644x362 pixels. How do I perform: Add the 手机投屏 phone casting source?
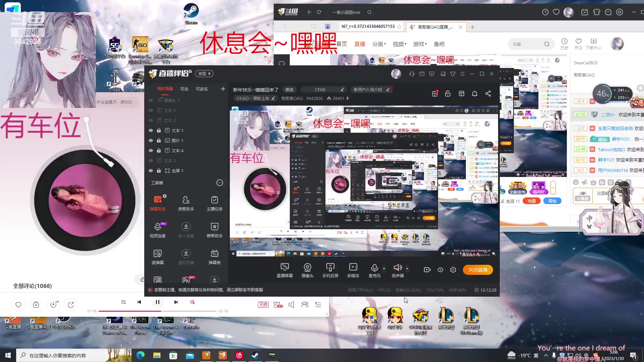pyautogui.click(x=330, y=270)
